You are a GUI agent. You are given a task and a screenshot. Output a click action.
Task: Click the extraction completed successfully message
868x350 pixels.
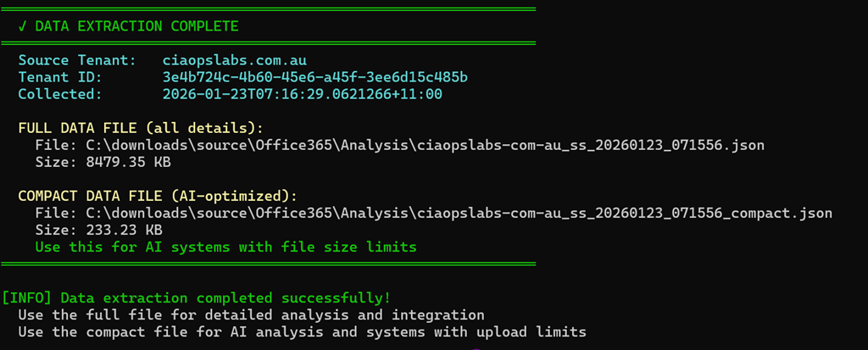[x=225, y=297]
